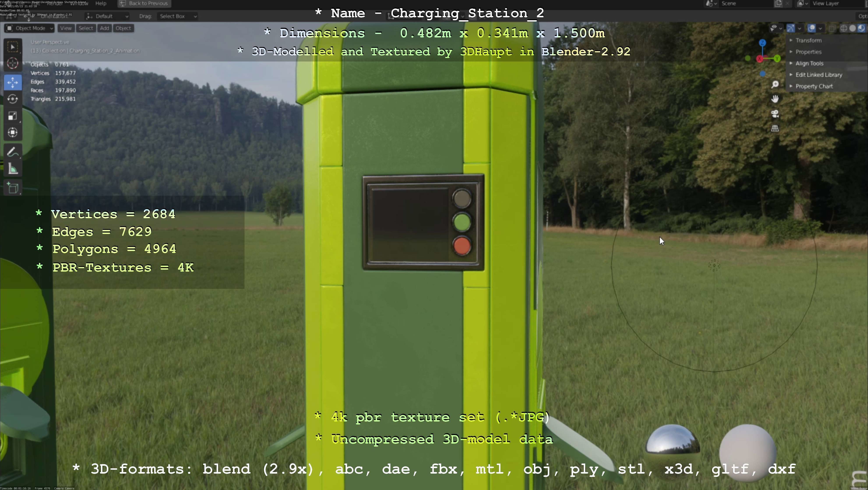The height and width of the screenshot is (490, 868).
Task: Activate the Transform tool
Action: click(x=13, y=132)
